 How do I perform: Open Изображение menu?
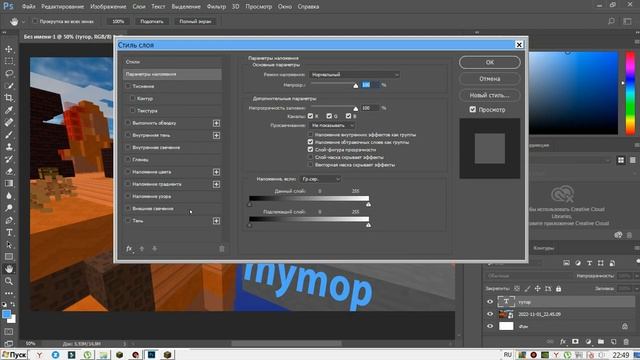point(108,7)
